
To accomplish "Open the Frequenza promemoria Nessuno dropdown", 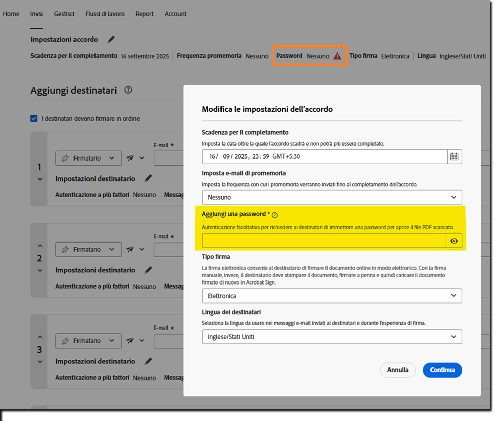I will pyautogui.click(x=331, y=197).
